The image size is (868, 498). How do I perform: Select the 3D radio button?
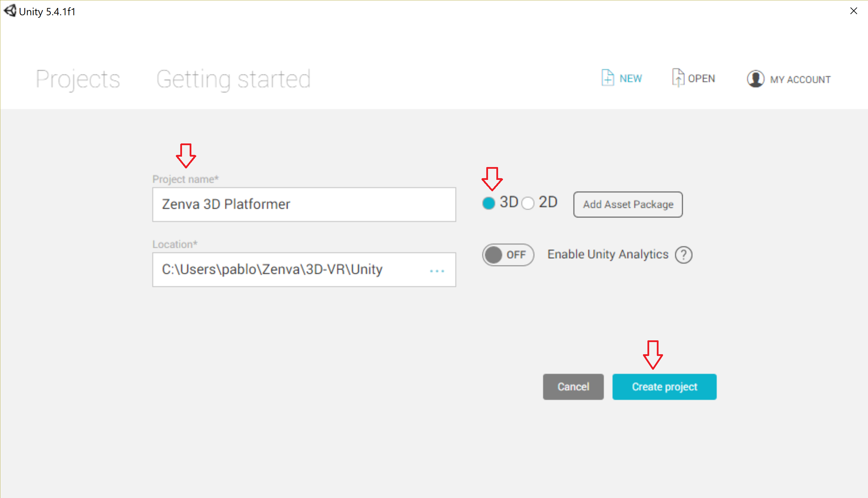point(488,203)
